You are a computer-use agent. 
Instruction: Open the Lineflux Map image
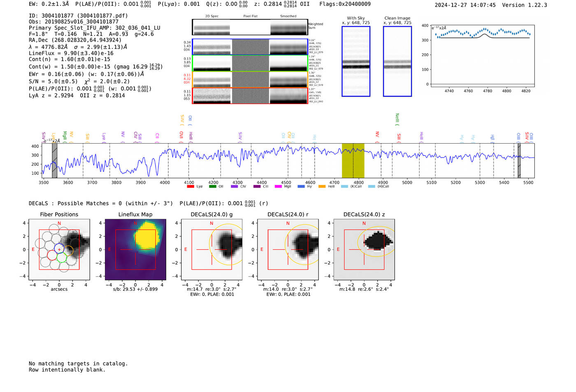tap(135, 250)
